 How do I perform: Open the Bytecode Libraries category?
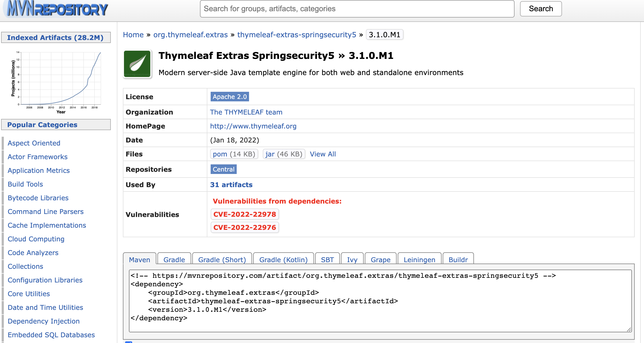pos(38,198)
